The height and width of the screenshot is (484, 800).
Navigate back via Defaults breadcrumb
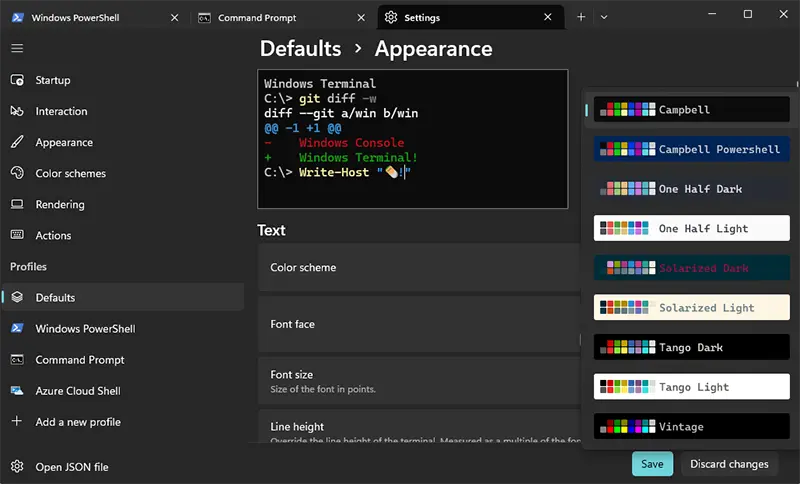[301, 48]
